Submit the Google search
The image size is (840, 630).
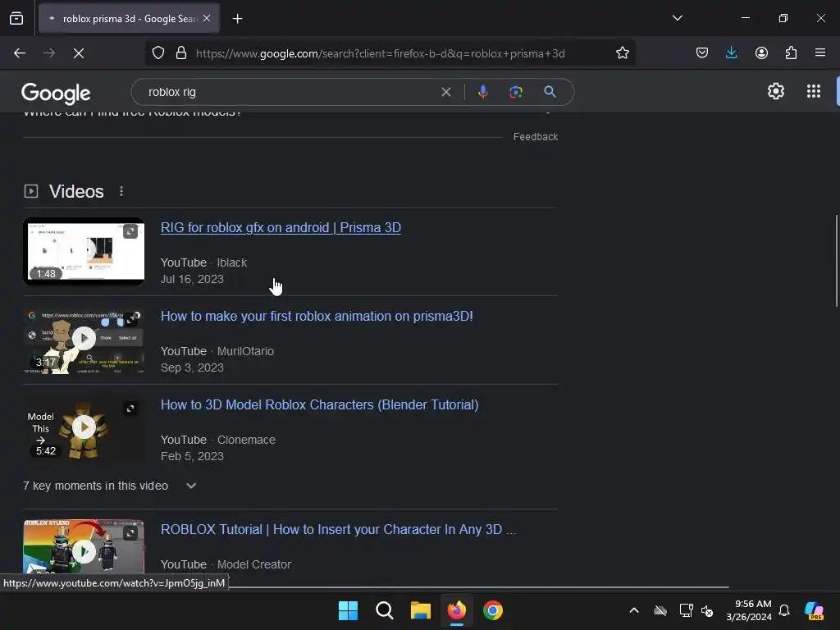pos(550,92)
